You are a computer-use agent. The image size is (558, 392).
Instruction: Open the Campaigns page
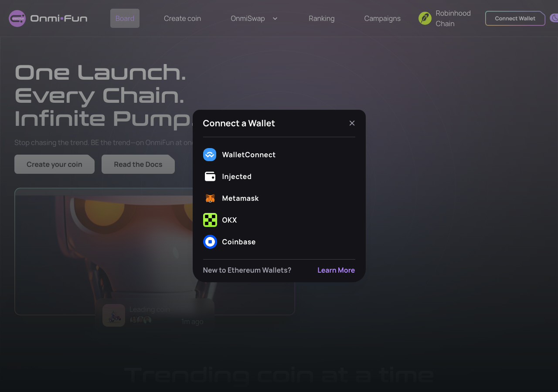pos(382,18)
